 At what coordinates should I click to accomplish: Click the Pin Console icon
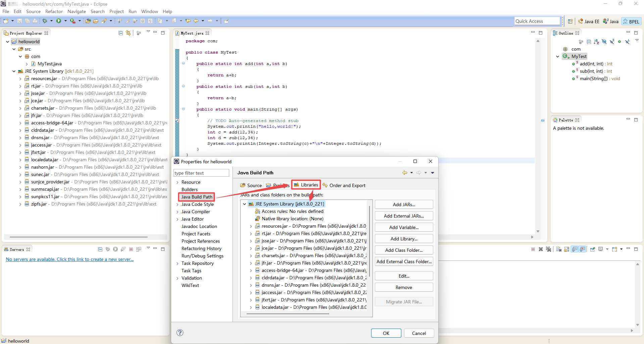point(592,249)
